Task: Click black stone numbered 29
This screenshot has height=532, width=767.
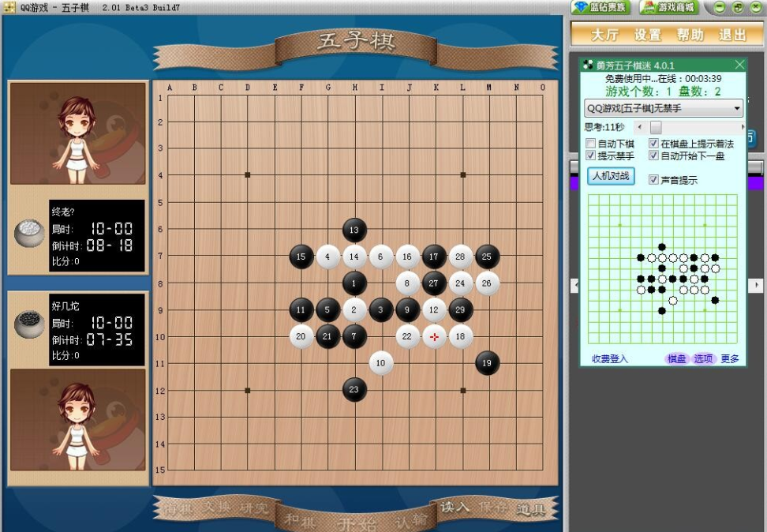Action: pyautogui.click(x=460, y=309)
